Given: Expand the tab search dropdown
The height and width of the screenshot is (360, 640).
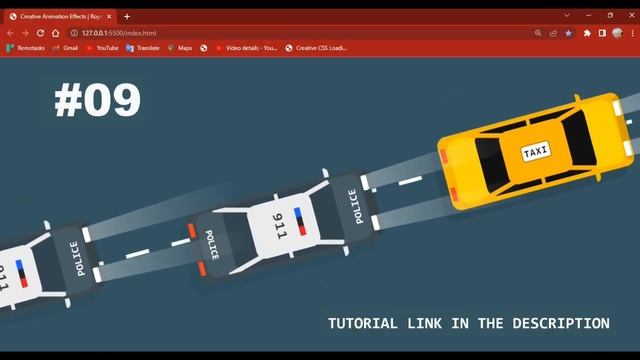Looking at the screenshot, I should click(567, 15).
